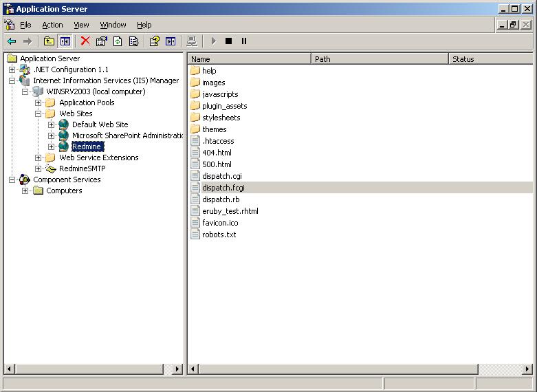Open the File menu
This screenshot has height=392, width=537.
25,25
